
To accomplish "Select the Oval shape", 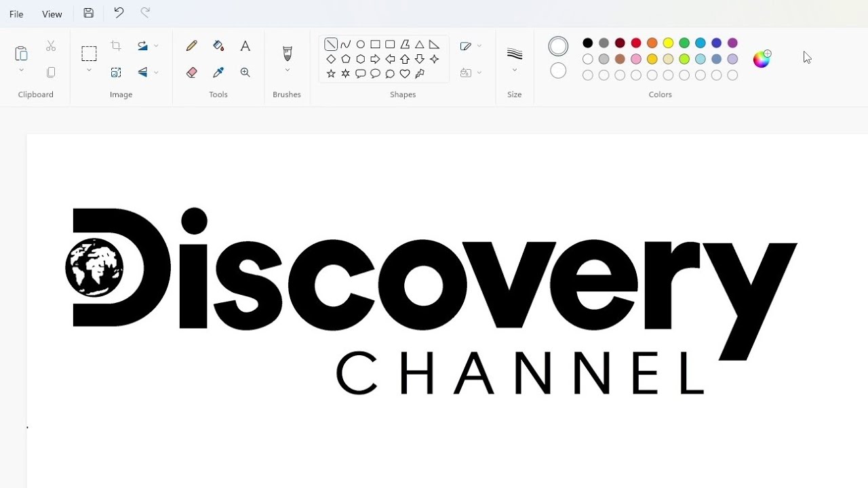I will [x=361, y=45].
